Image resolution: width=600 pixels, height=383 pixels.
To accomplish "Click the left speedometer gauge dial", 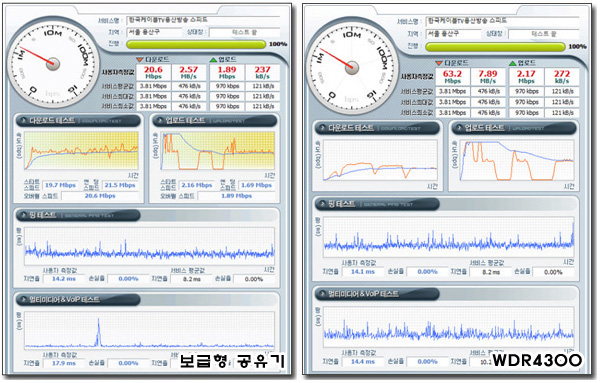I will (x=53, y=64).
